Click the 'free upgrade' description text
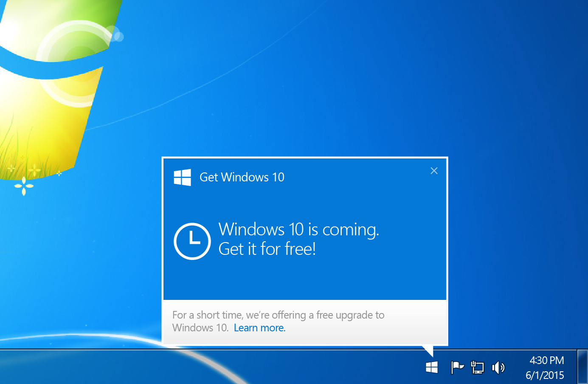The image size is (588, 384). pos(278,321)
